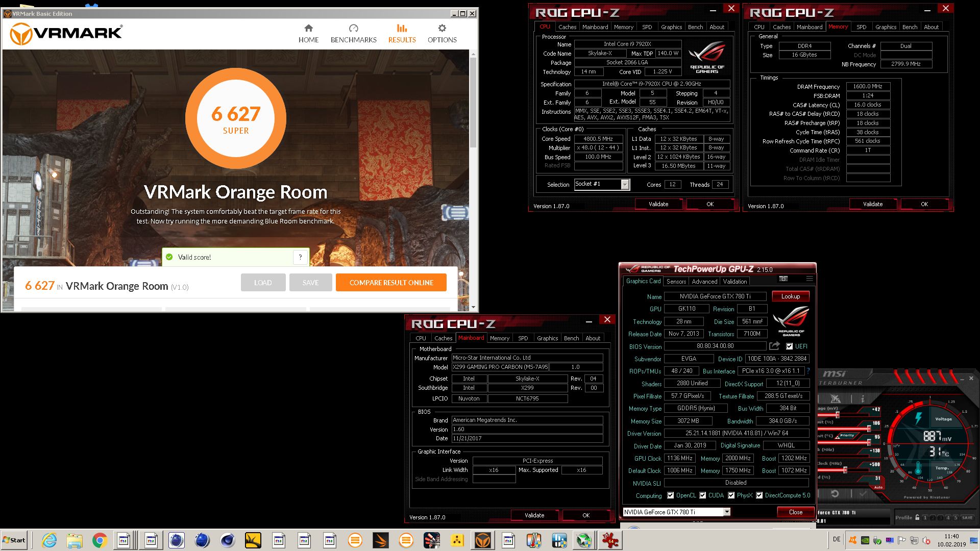
Task: Toggle the PhysX checkbox in GPU-Z
Action: pos(731,495)
